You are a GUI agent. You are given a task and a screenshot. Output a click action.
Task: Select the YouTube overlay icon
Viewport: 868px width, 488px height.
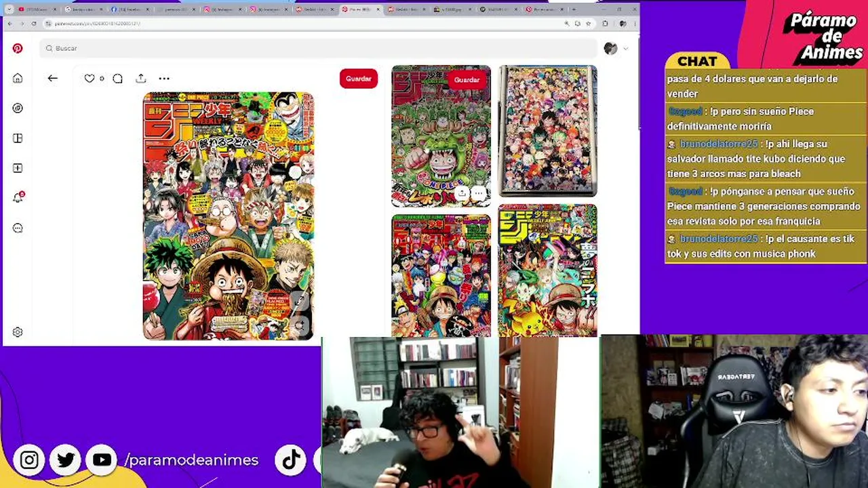click(x=102, y=460)
